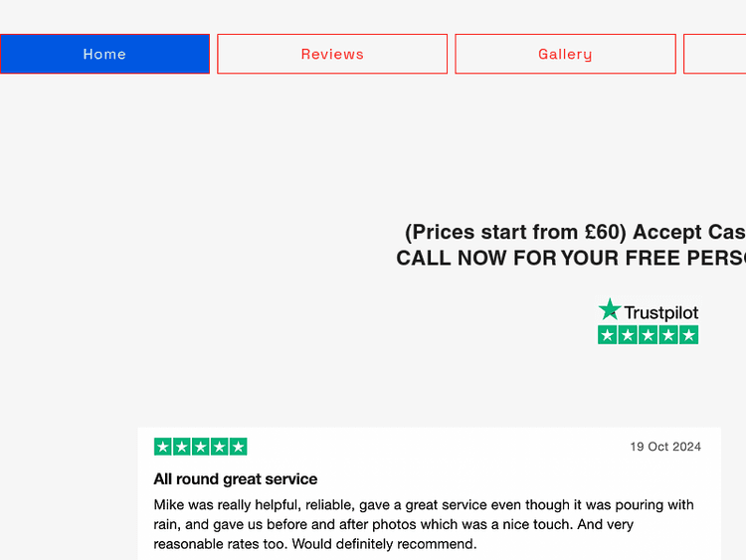
Task: Click last star under Trustpilot logo
Action: coord(688,335)
